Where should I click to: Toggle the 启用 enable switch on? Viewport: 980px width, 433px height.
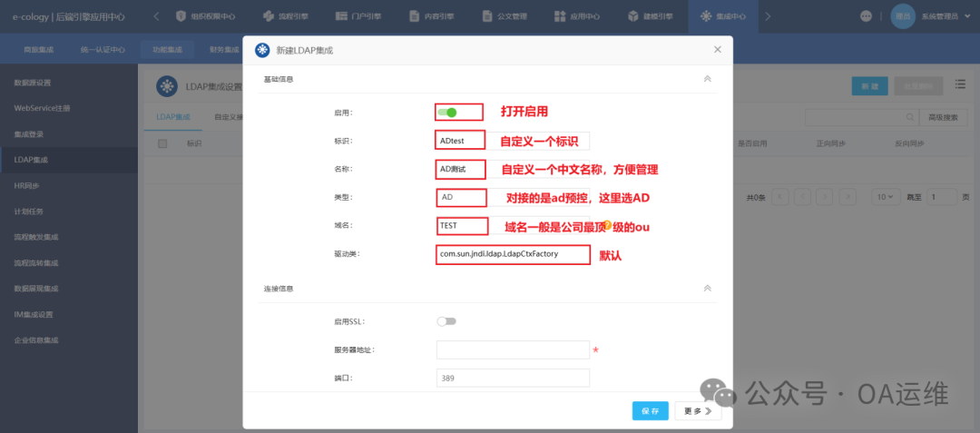point(446,113)
